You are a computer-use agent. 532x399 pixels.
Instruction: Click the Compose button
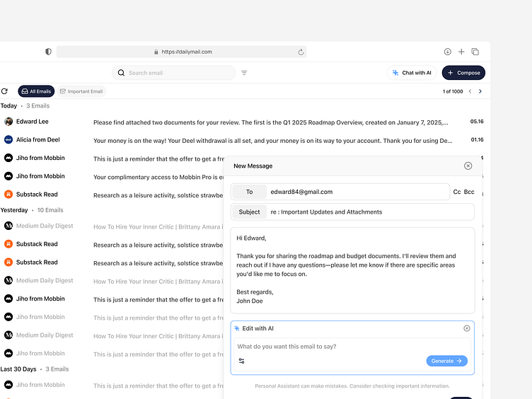point(463,73)
